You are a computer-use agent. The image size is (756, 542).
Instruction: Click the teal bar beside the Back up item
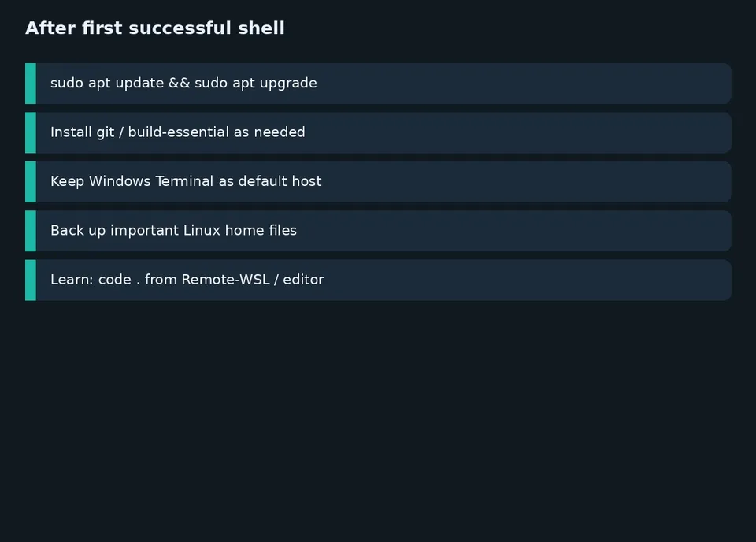tap(31, 231)
